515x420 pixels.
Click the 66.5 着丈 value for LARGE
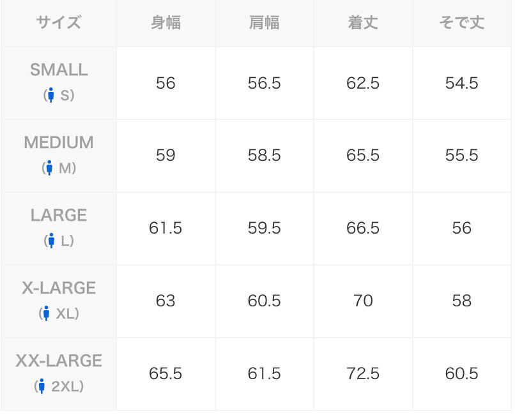coord(363,229)
